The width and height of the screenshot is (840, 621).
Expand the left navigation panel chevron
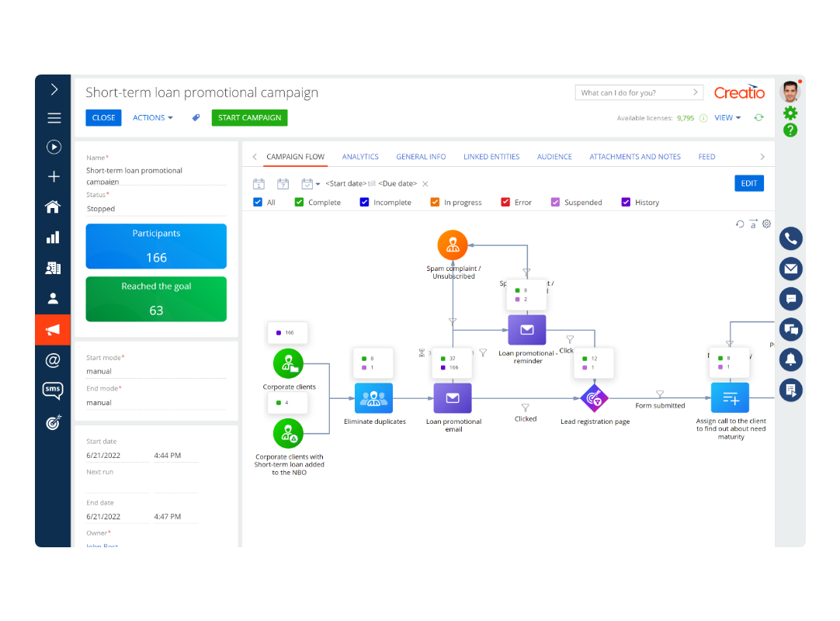pos(54,89)
